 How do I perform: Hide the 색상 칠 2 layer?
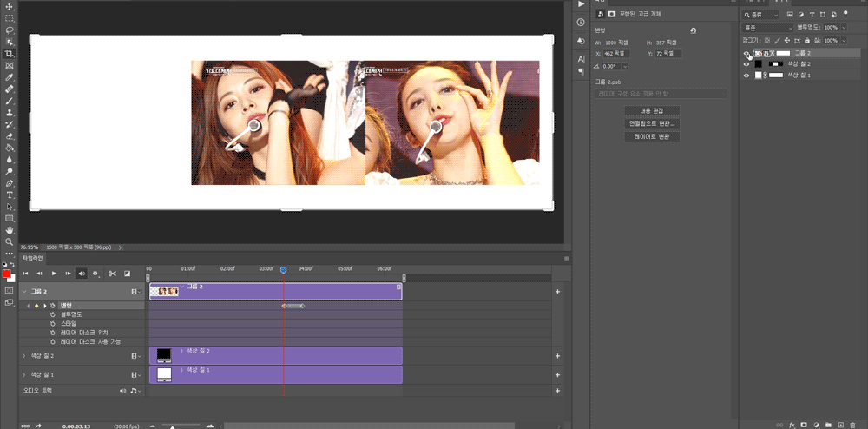(x=746, y=63)
